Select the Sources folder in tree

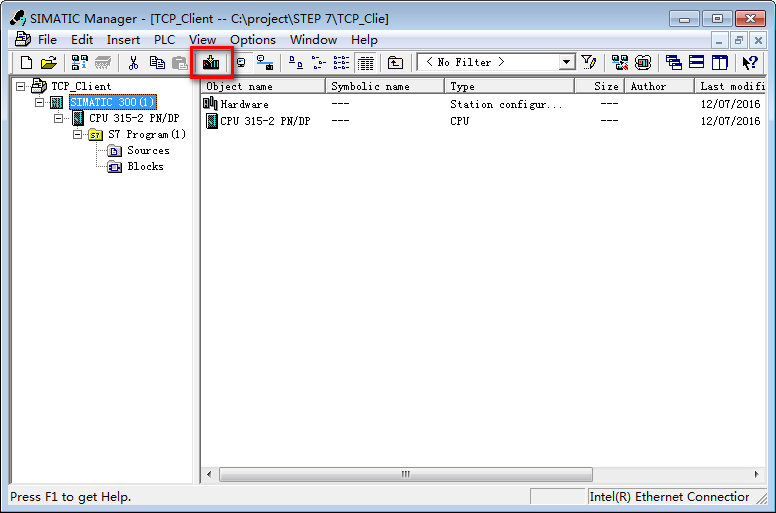148,150
